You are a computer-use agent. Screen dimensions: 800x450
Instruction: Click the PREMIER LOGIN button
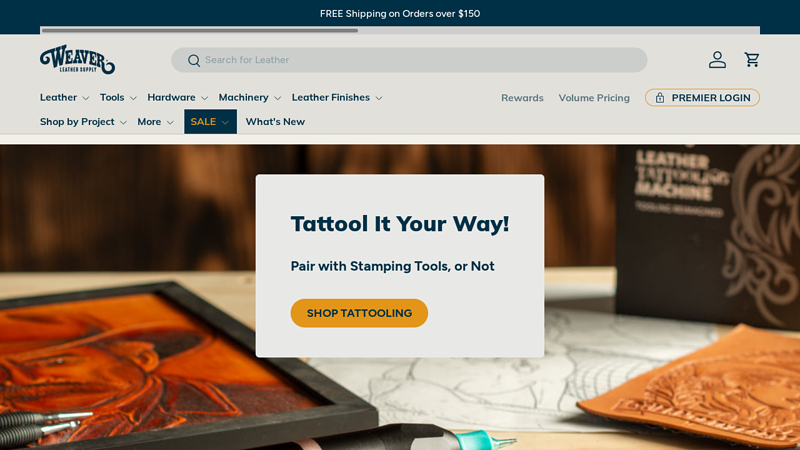pyautogui.click(x=702, y=97)
